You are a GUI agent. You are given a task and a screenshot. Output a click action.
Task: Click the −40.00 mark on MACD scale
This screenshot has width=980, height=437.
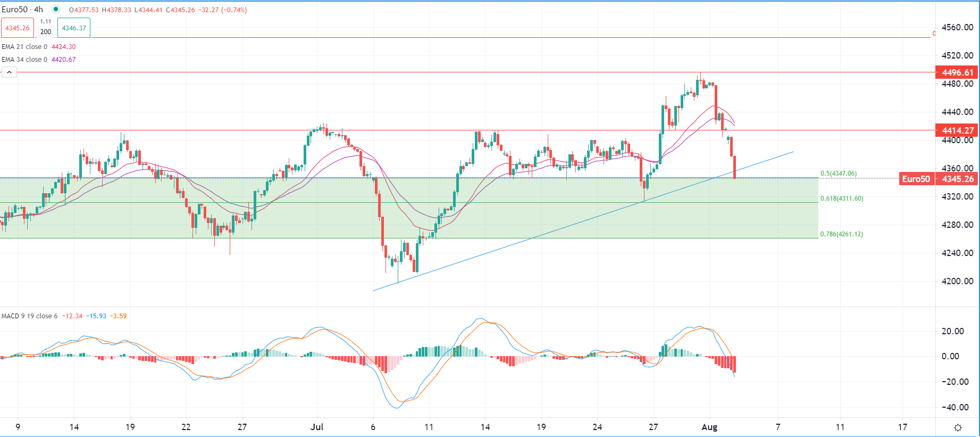[x=952, y=407]
